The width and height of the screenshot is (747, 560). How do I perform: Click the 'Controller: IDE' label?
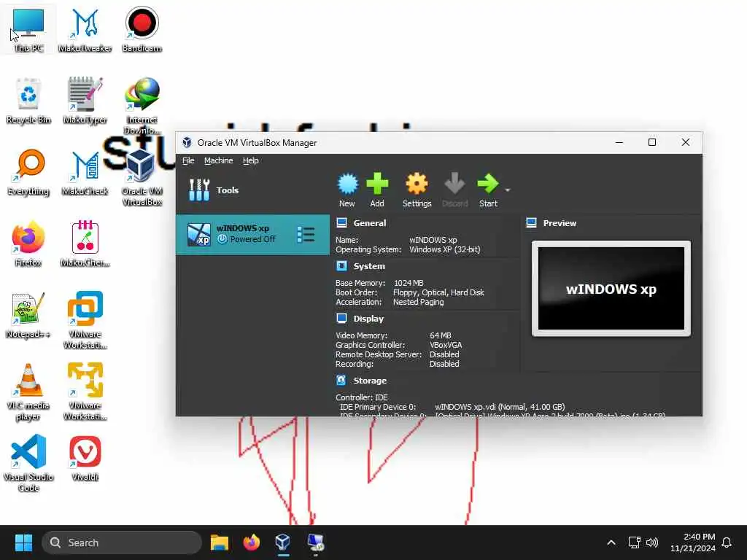click(362, 397)
